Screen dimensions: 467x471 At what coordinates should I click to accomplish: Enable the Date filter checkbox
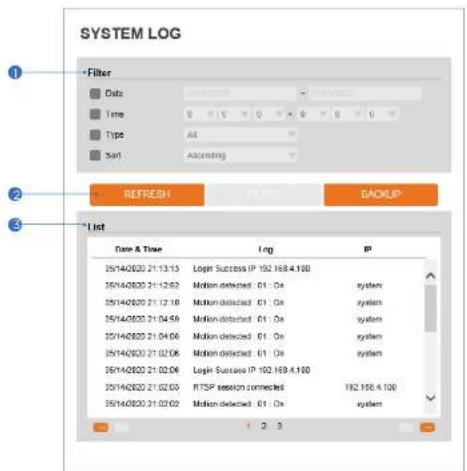[x=95, y=93]
